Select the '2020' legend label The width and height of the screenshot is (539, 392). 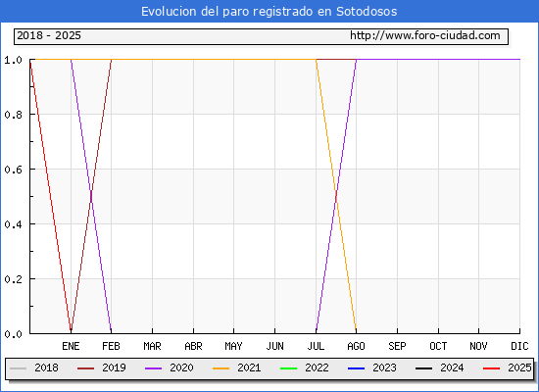coord(181,367)
